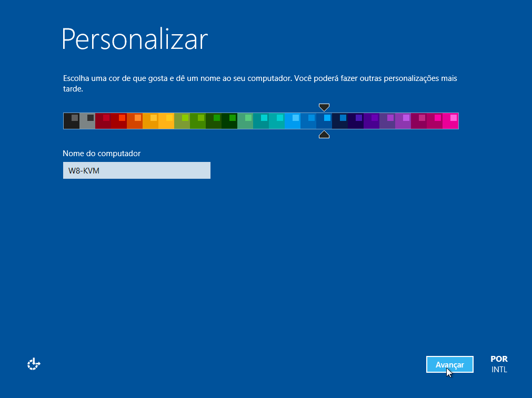
Task: Select the black color swatch
Action: [71, 121]
